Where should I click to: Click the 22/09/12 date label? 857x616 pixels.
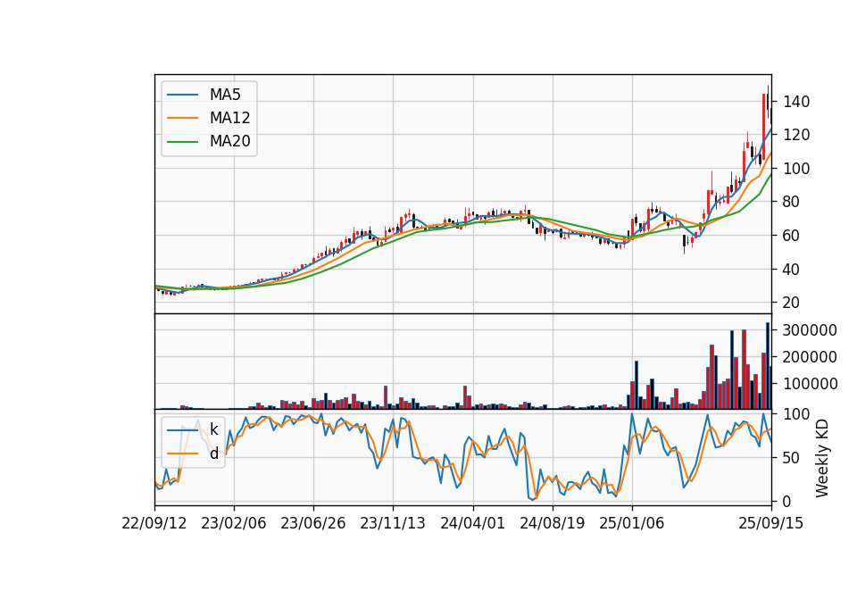click(154, 523)
